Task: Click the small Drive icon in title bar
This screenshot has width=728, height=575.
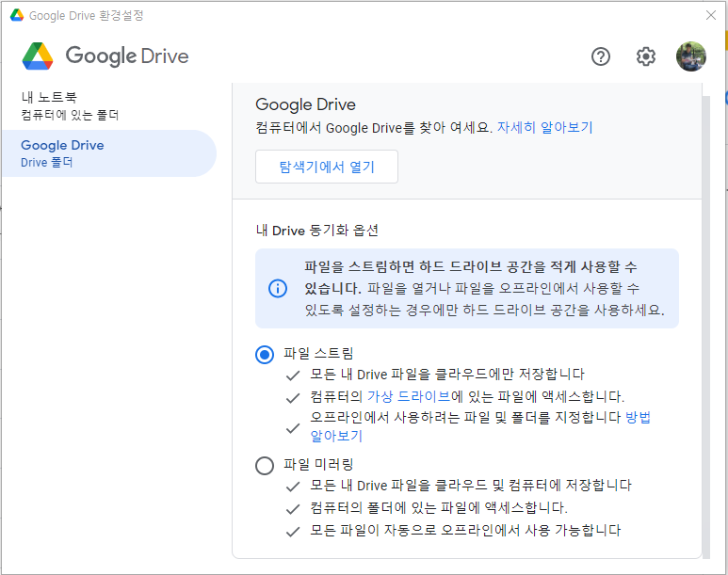Action: point(17,15)
